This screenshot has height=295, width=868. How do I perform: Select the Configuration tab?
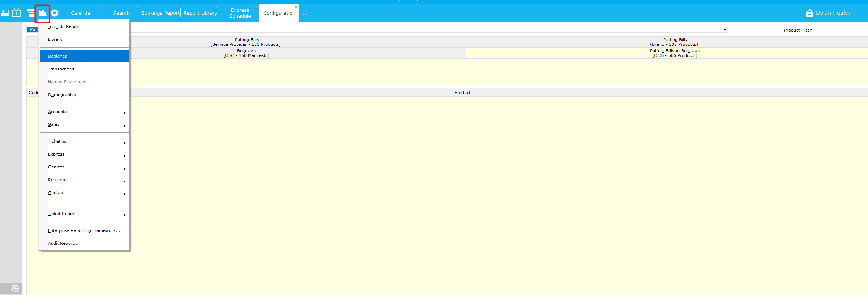tap(279, 13)
